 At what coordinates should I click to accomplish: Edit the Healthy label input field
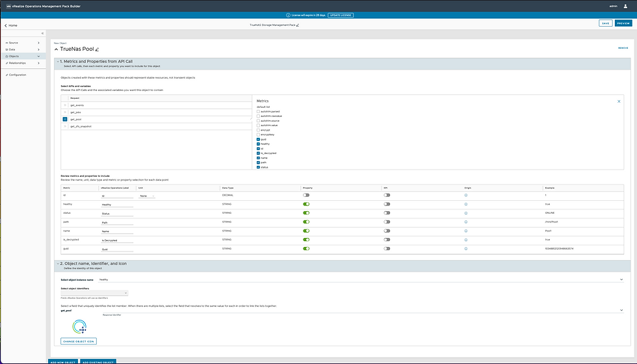(117, 205)
